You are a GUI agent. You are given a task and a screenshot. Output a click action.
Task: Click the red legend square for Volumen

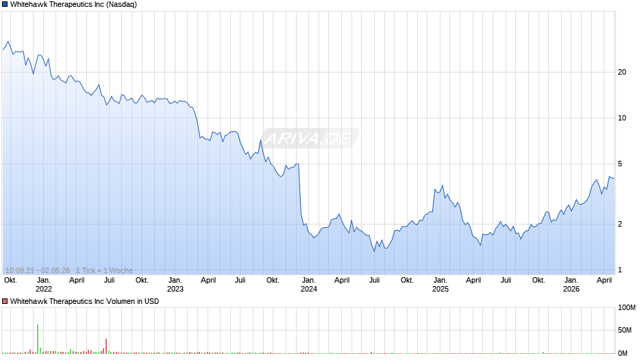(5, 301)
